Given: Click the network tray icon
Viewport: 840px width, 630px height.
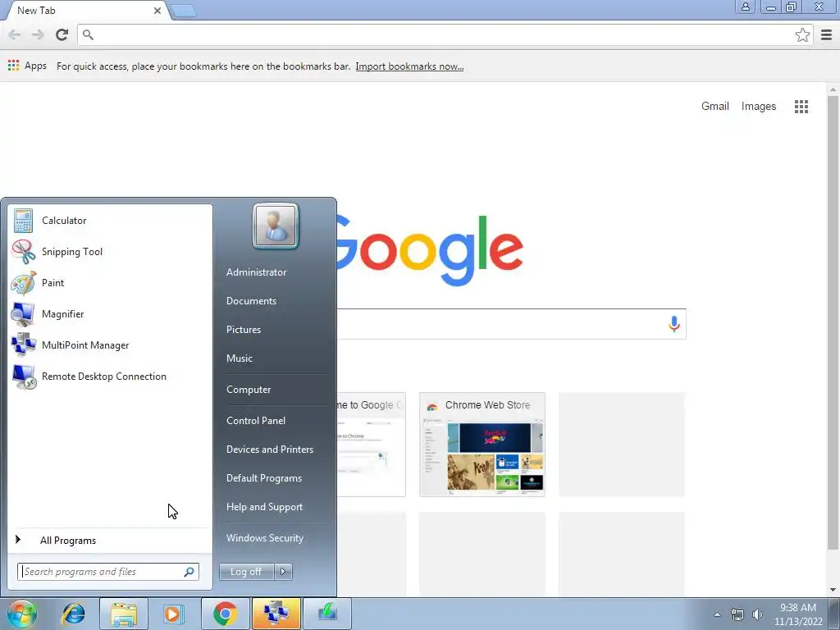Looking at the screenshot, I should click(737, 614).
